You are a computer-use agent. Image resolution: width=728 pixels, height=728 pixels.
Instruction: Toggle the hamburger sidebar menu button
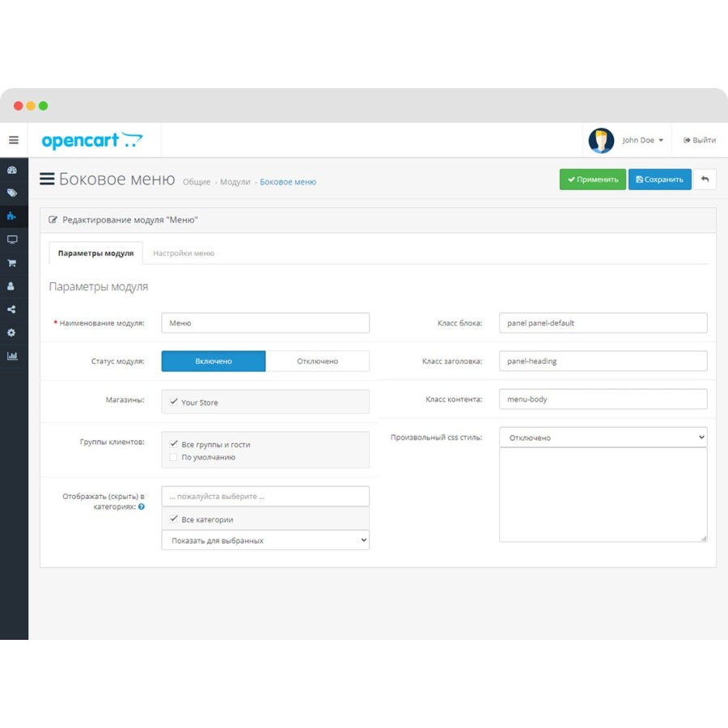[14, 140]
